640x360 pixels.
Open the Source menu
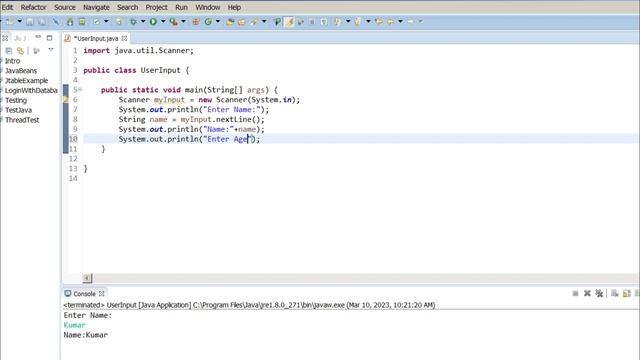click(65, 7)
